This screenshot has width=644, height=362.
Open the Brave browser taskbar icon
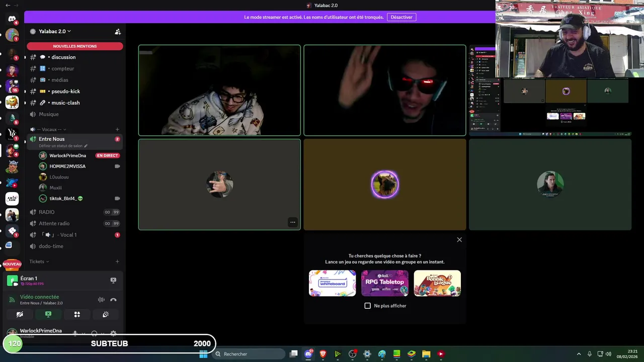(x=323, y=354)
